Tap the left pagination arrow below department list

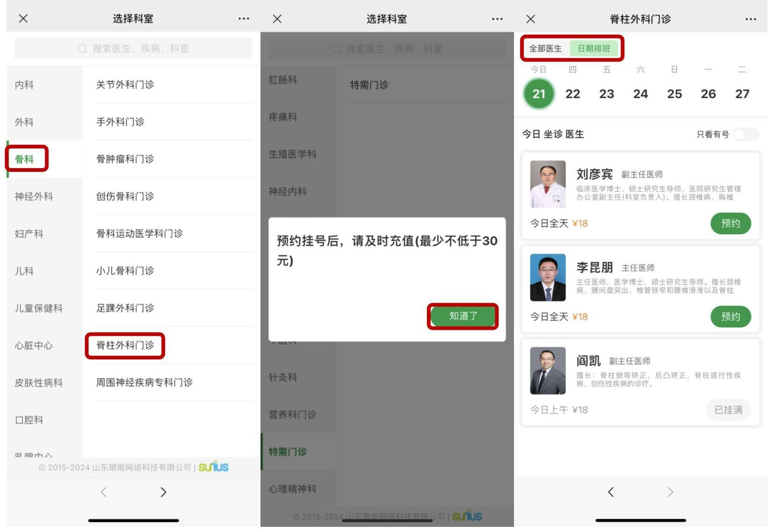(x=103, y=491)
